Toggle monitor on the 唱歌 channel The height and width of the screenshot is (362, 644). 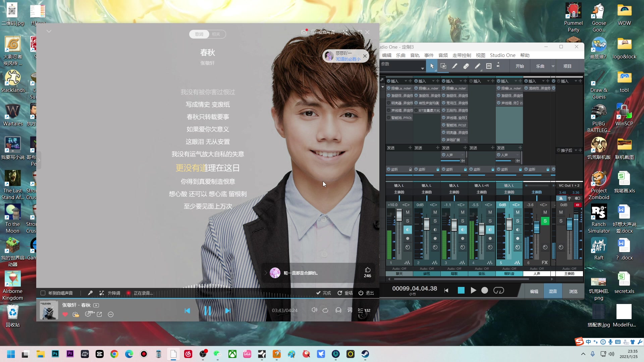pos(463,230)
